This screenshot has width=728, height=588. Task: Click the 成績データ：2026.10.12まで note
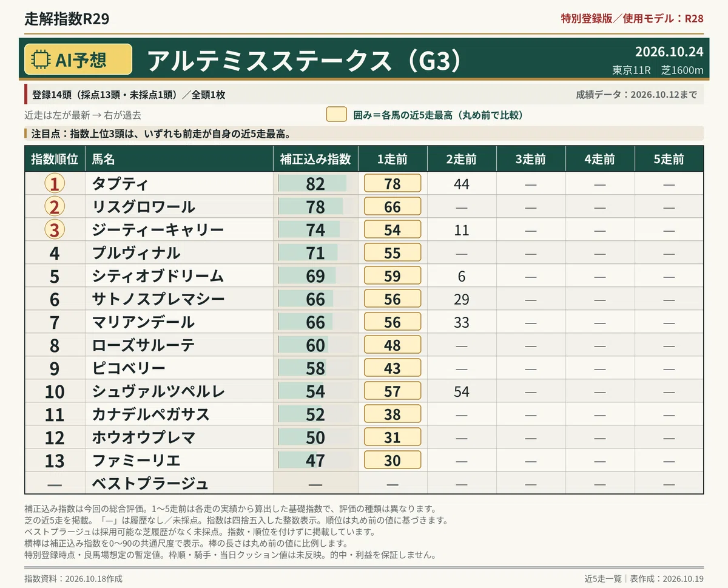[636, 95]
